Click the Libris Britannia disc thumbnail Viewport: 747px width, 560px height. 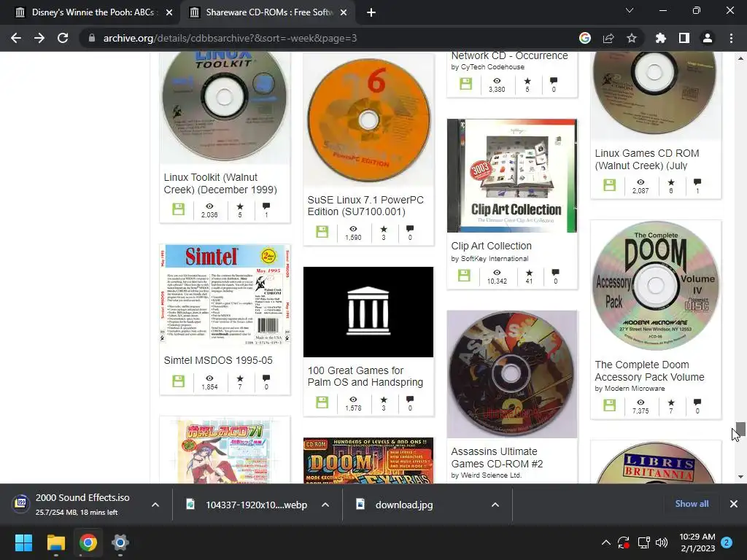656,462
